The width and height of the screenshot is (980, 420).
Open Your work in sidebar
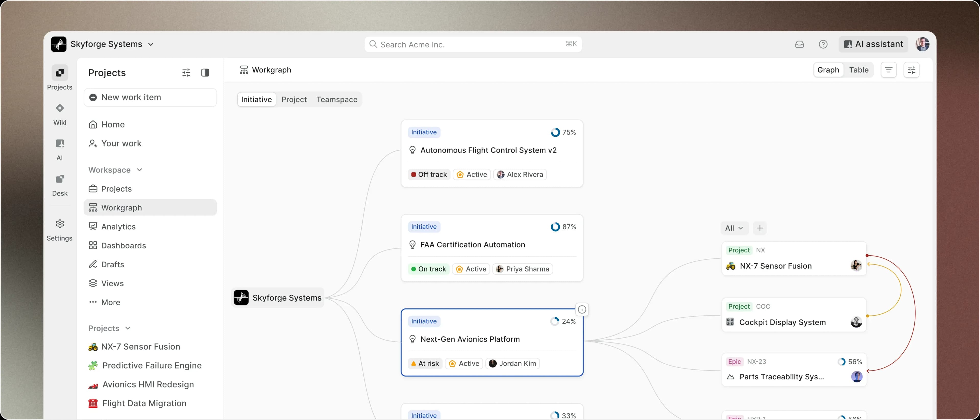tap(150, 143)
